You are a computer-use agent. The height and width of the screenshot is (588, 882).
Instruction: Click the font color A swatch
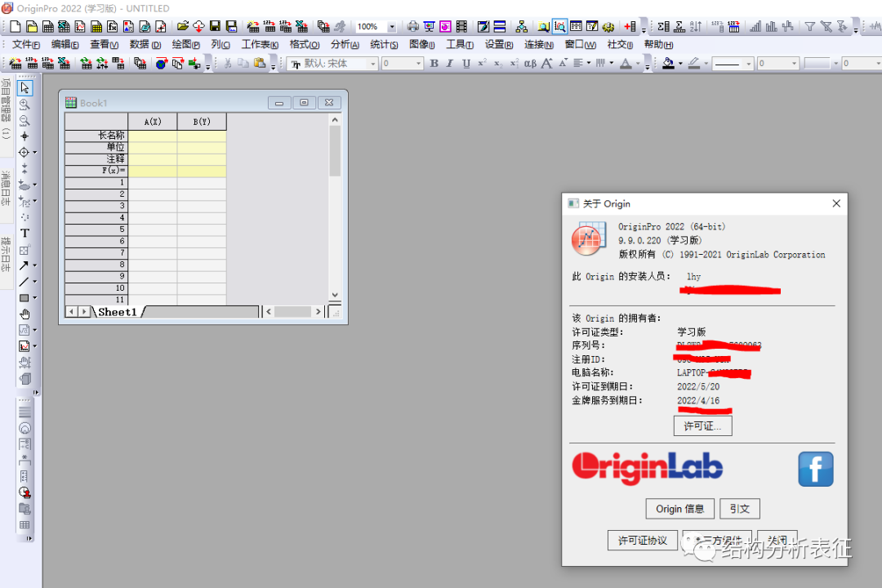[626, 64]
